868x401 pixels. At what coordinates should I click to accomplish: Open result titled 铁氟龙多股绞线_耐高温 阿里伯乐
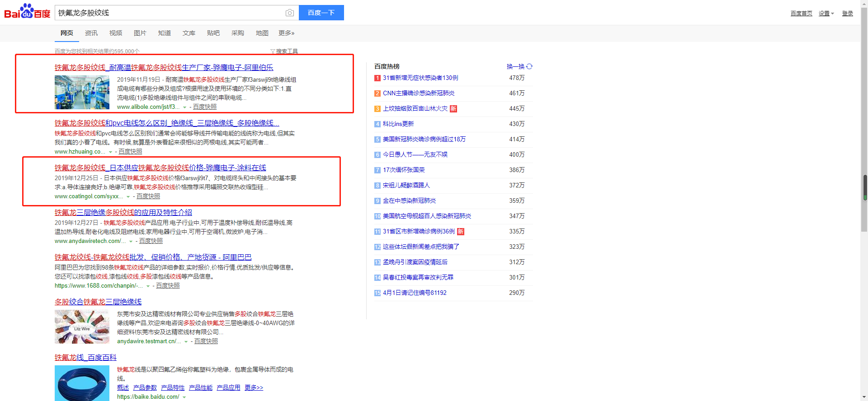pyautogui.click(x=164, y=67)
